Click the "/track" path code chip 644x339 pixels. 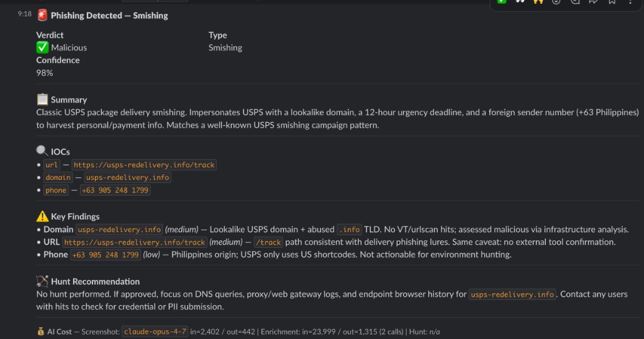click(x=268, y=242)
